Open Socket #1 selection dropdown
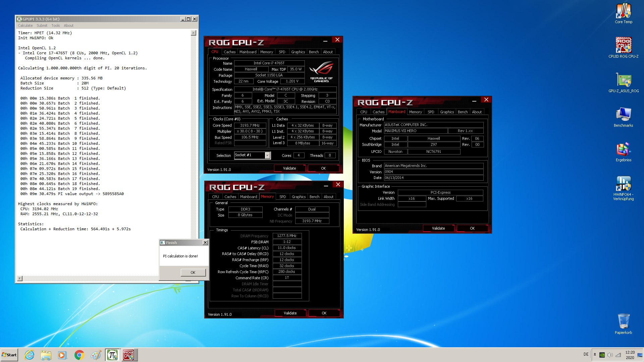Screen dimensions: 644x362 point(267,155)
